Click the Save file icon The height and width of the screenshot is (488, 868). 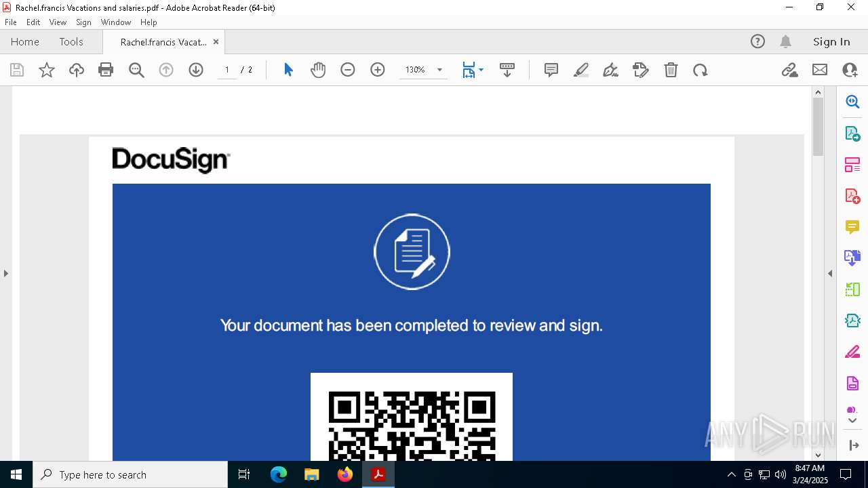click(17, 70)
